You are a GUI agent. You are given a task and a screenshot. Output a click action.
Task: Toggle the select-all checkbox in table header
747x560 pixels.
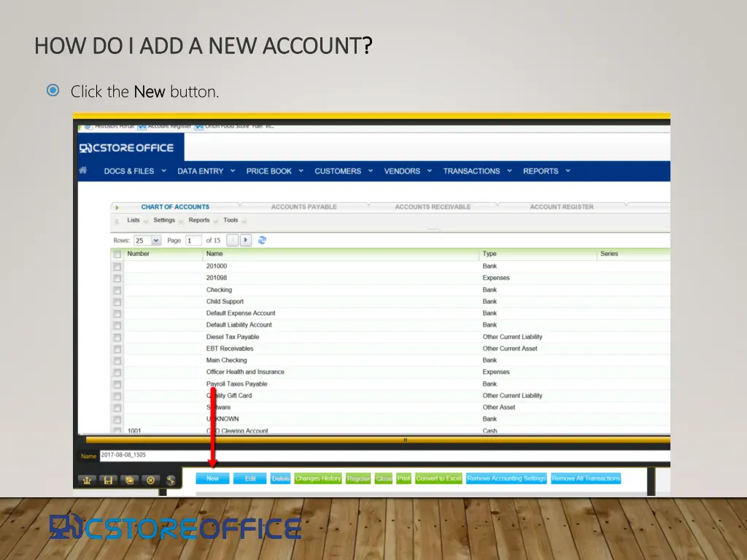(117, 254)
